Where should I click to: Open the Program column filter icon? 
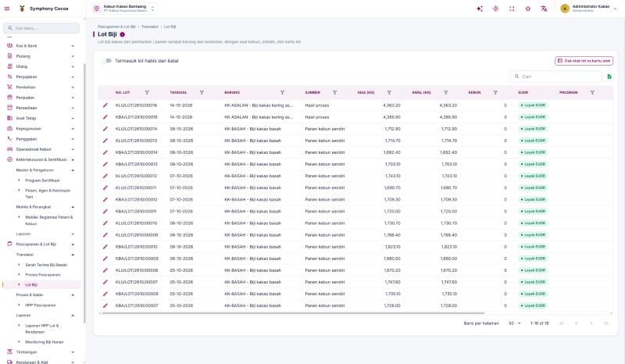(x=592, y=92)
